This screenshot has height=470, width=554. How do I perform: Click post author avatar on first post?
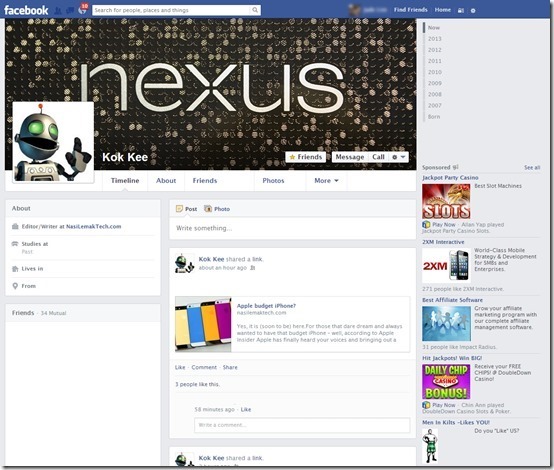pyautogui.click(x=184, y=263)
